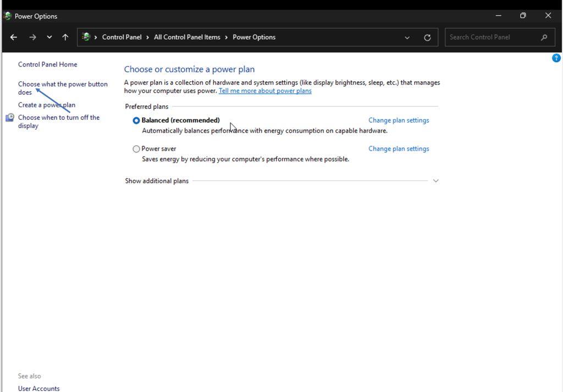
Task: Expand Show additional plans chevron
Action: (x=435, y=180)
